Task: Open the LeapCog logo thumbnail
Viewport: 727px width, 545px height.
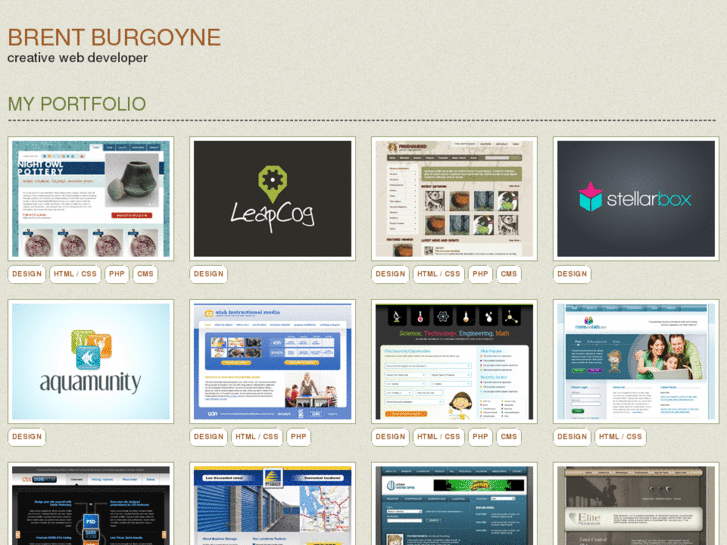Action: 272,199
